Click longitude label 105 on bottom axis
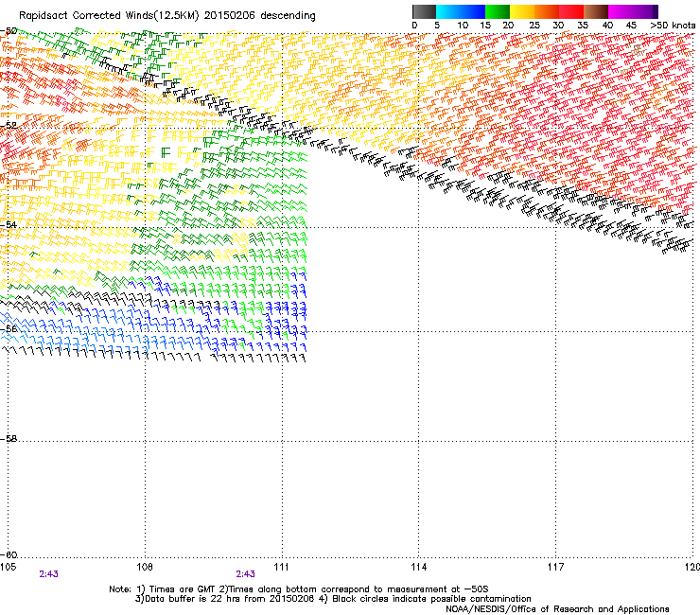The image size is (700, 615). pyautogui.click(x=8, y=567)
